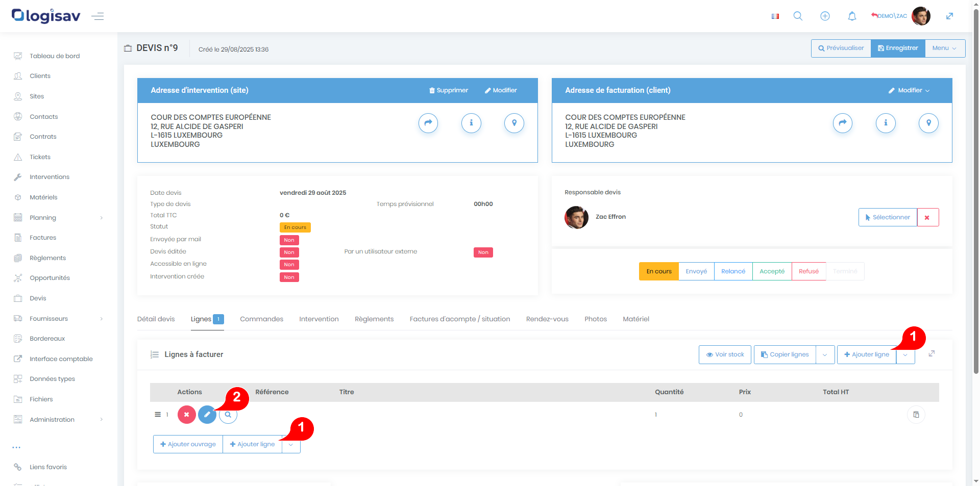The image size is (980, 486).
Task: Click the info icon in billing address card
Action: pyautogui.click(x=886, y=123)
